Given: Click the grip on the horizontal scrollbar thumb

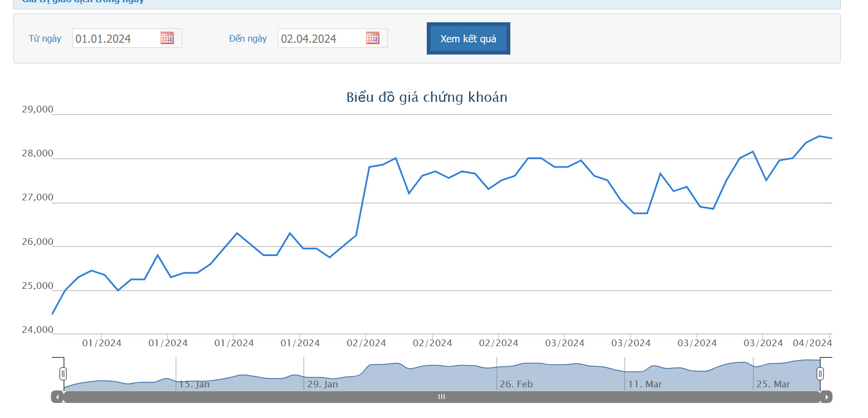Looking at the screenshot, I should (441, 397).
